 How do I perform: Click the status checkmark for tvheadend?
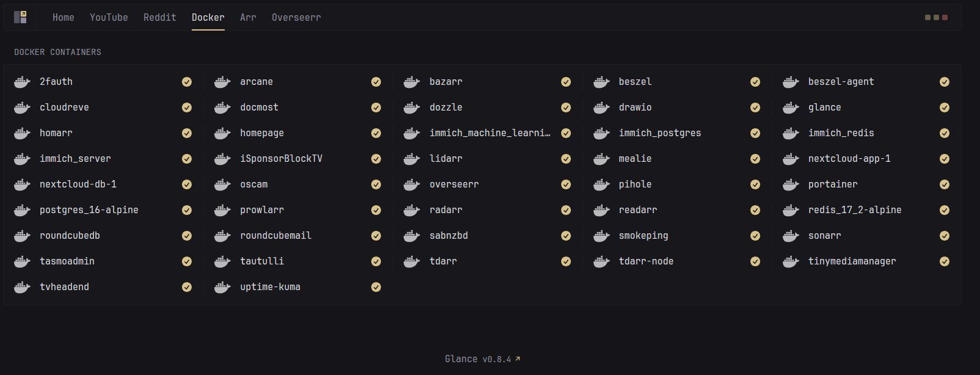coord(187,287)
